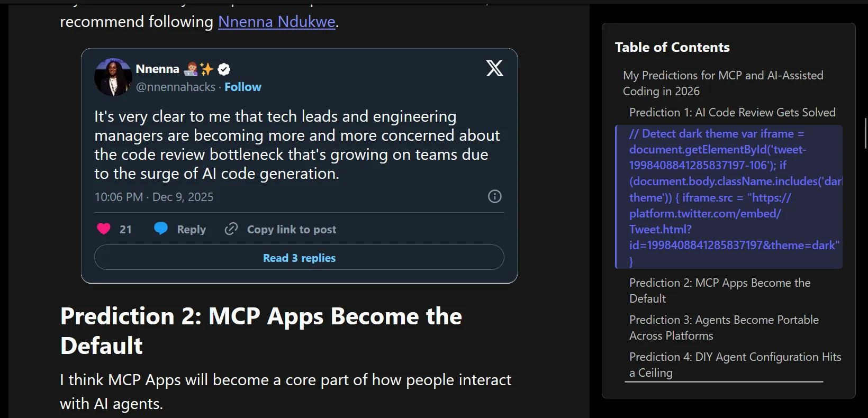Open the Nnenna Ndukwe hyperlink in the paragraph

click(276, 22)
